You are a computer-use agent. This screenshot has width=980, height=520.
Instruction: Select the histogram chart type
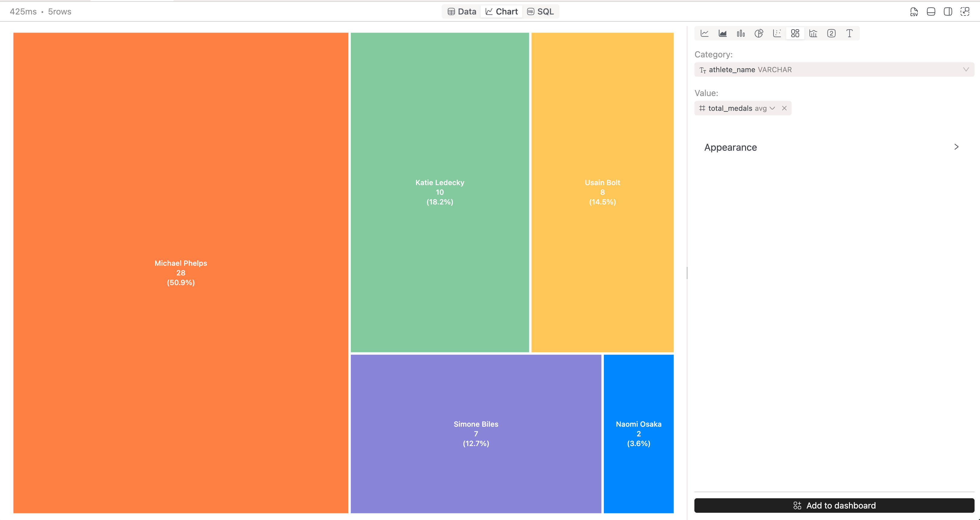813,33
